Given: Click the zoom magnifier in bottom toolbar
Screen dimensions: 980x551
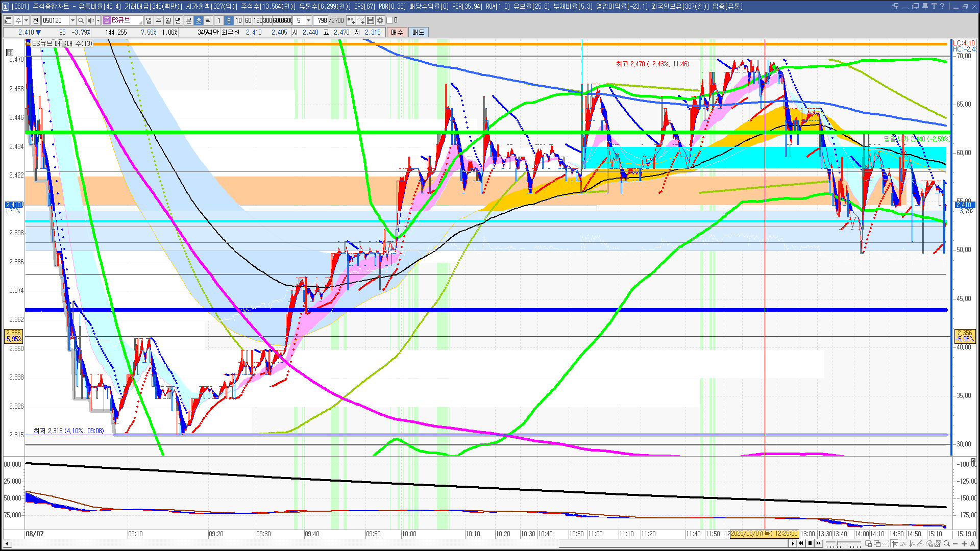Looking at the screenshot, I should (946, 543).
